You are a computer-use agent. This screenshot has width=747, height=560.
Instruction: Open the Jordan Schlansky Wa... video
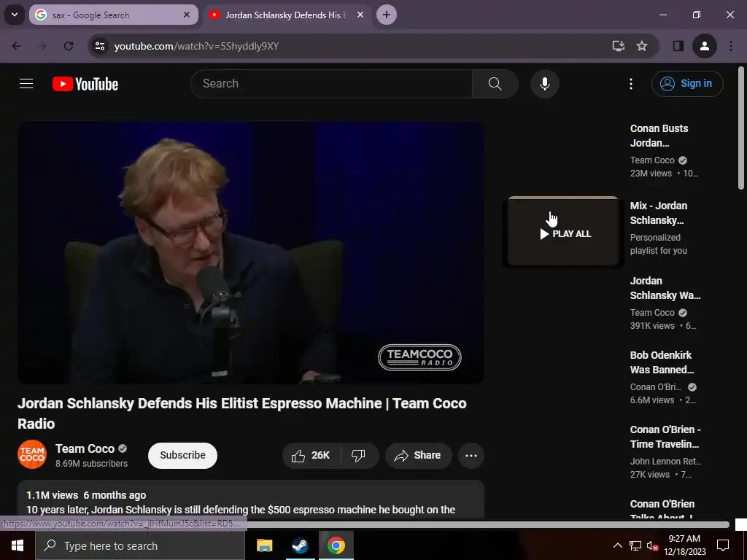665,288
